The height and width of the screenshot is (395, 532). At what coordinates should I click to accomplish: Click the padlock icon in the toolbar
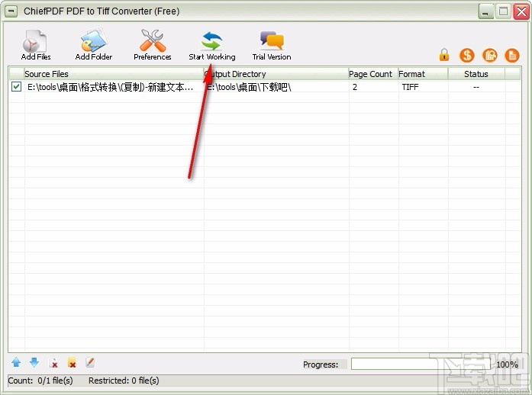point(444,55)
